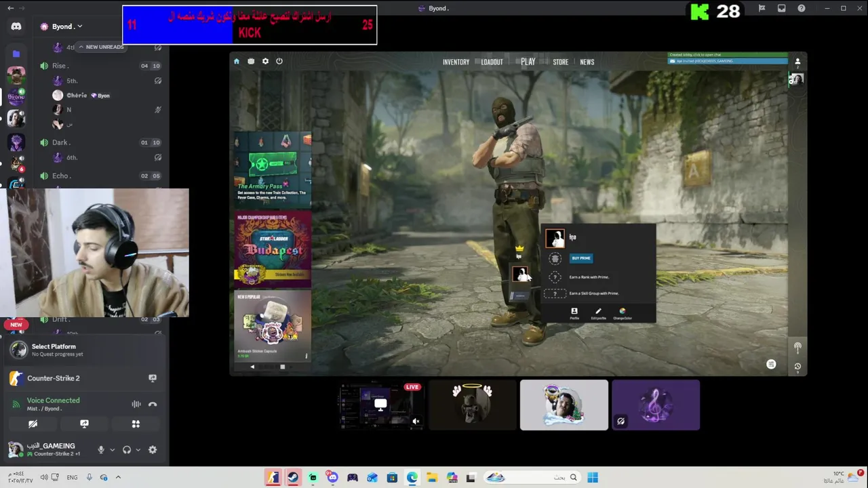The height and width of the screenshot is (488, 868).
Task: Open the Voice Connected status details
Action: pyautogui.click(x=54, y=404)
